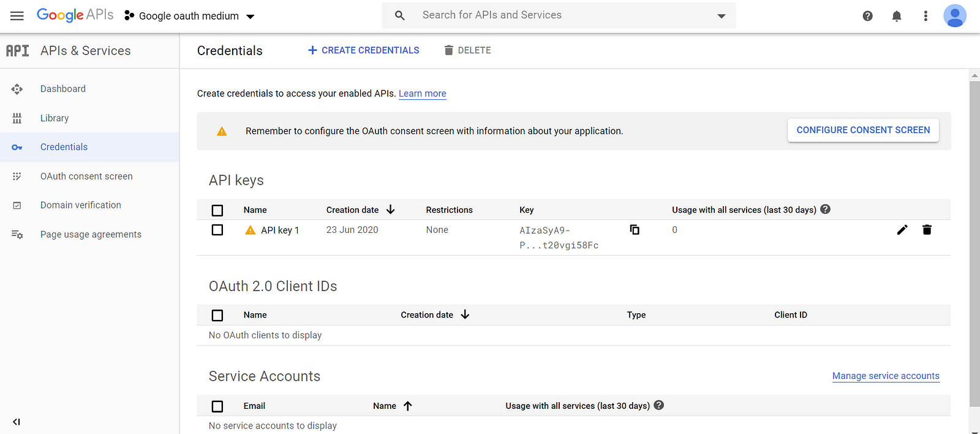The image size is (980, 434).
Task: Select all OAuth 2.0 Client IDs checkbox
Action: tap(217, 315)
